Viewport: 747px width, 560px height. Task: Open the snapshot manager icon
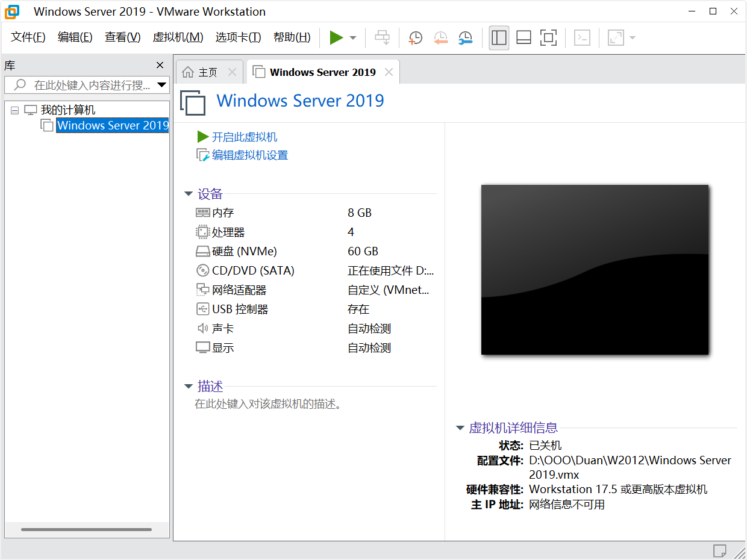(x=464, y=37)
